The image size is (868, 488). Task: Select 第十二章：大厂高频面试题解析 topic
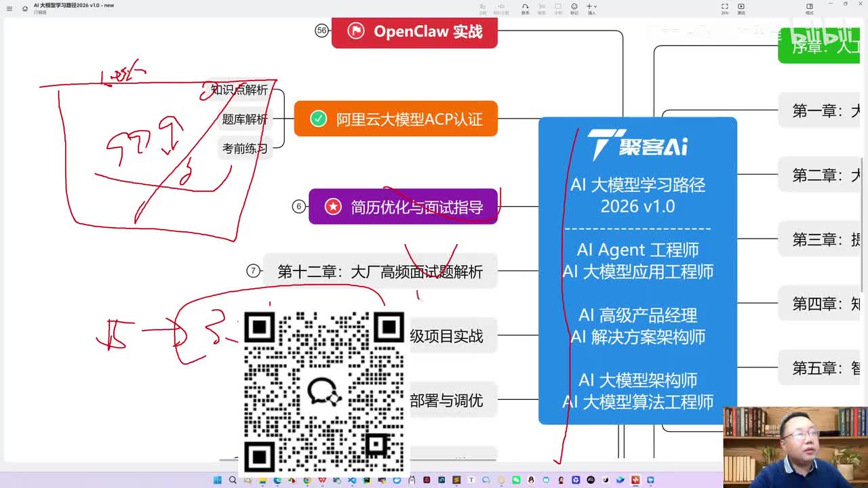coord(380,271)
